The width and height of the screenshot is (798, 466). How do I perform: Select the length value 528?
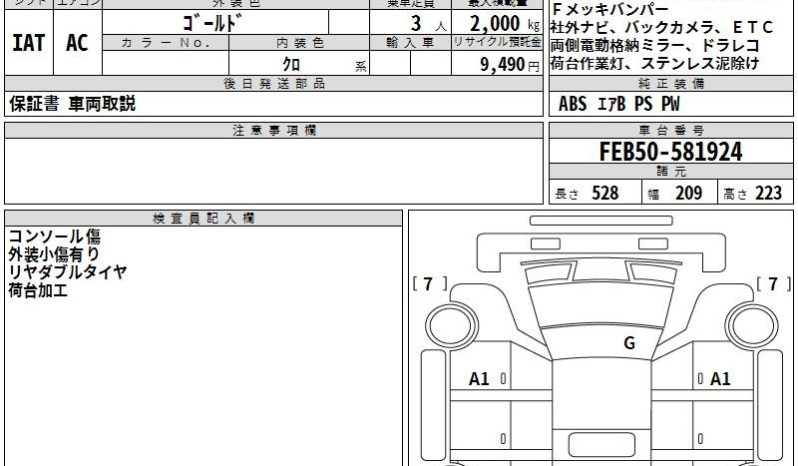pos(605,193)
